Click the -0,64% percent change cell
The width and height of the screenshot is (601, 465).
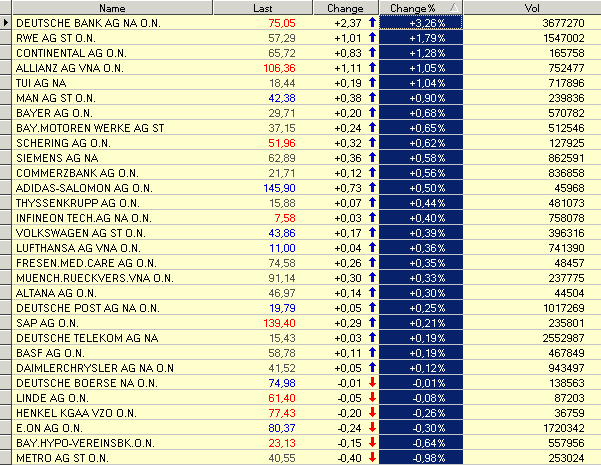click(x=421, y=443)
